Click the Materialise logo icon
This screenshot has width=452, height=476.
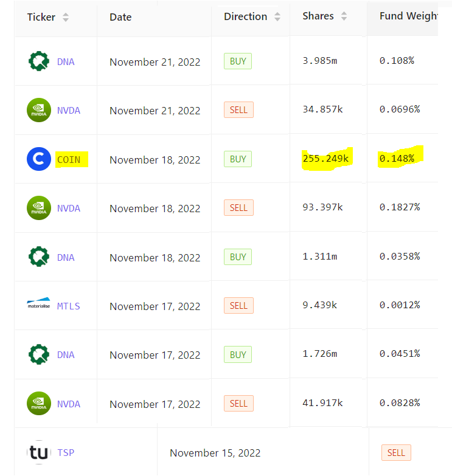click(x=38, y=303)
